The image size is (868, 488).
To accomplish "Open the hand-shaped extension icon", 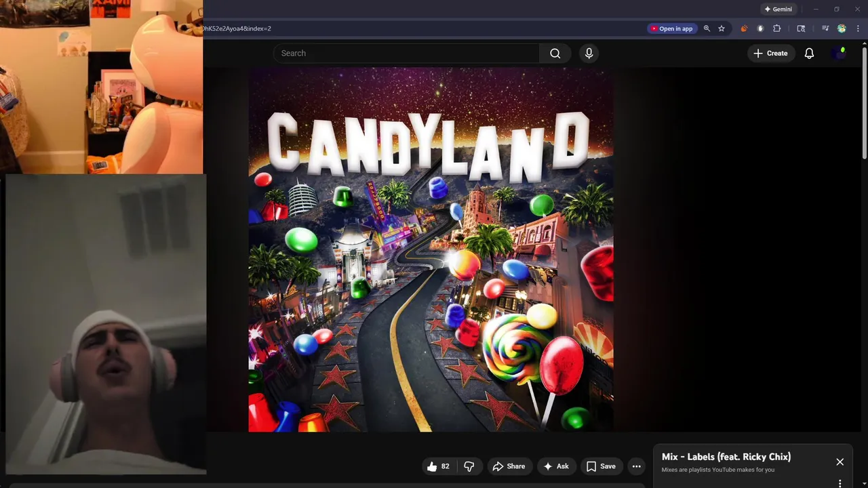I will (x=760, y=28).
